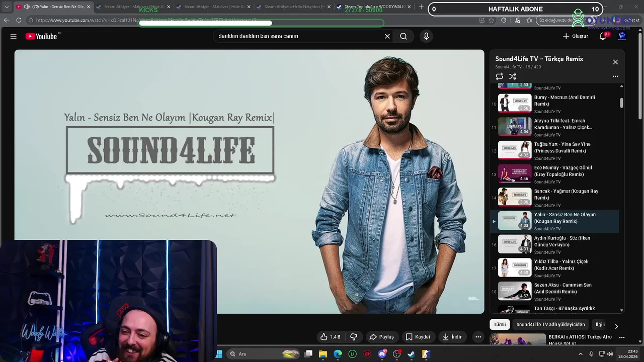Start voice search with microphone
644x362 pixels.
coord(426,36)
